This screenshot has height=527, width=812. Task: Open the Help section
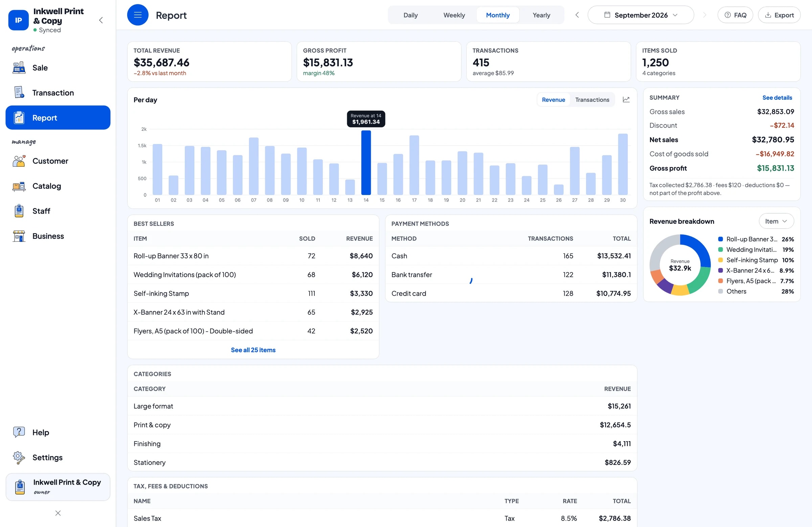tap(58, 432)
